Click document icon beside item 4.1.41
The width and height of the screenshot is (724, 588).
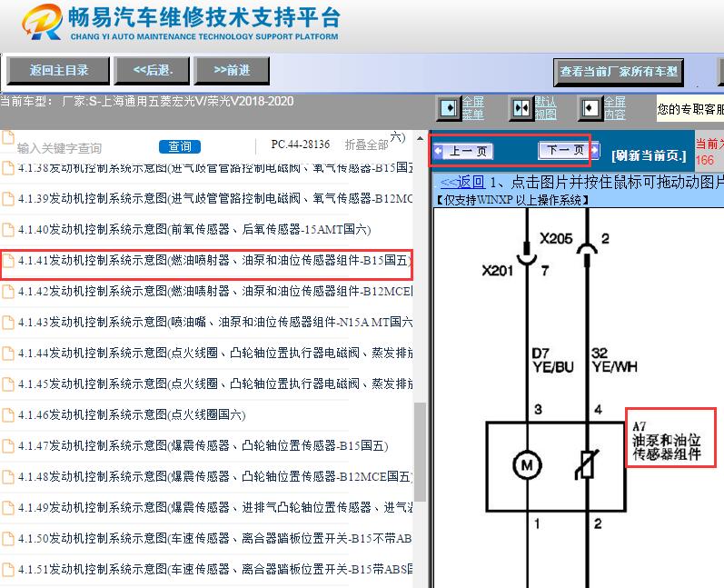pos(8,261)
